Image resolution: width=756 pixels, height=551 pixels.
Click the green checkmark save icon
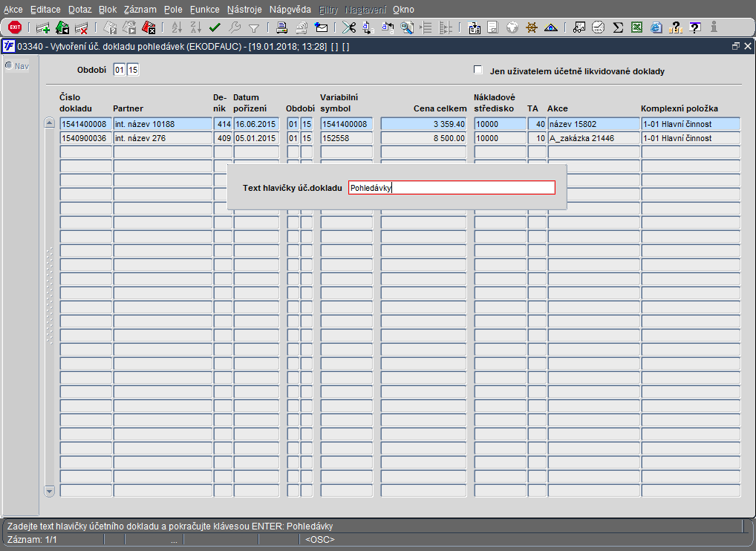point(215,27)
